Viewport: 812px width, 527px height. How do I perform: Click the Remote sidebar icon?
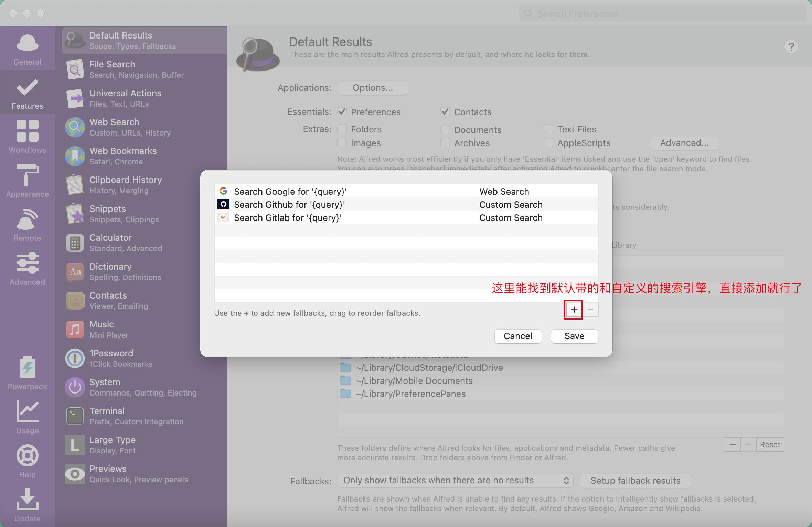[x=27, y=225]
